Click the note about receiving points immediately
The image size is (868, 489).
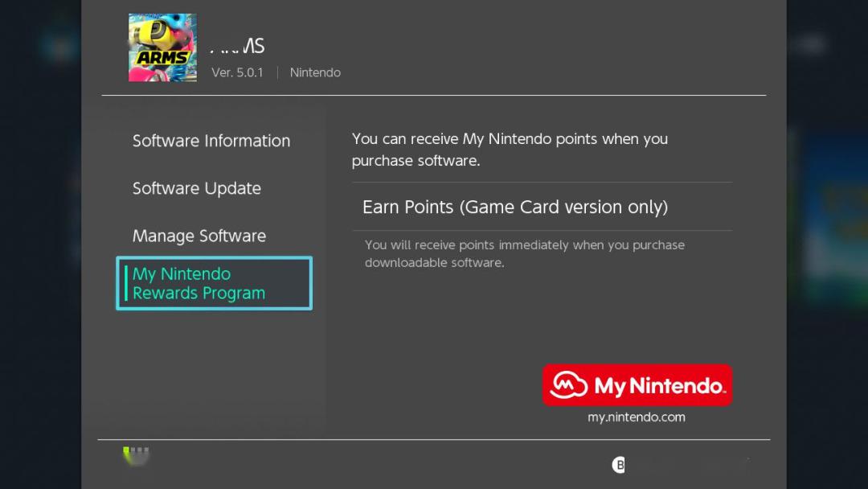pos(524,253)
